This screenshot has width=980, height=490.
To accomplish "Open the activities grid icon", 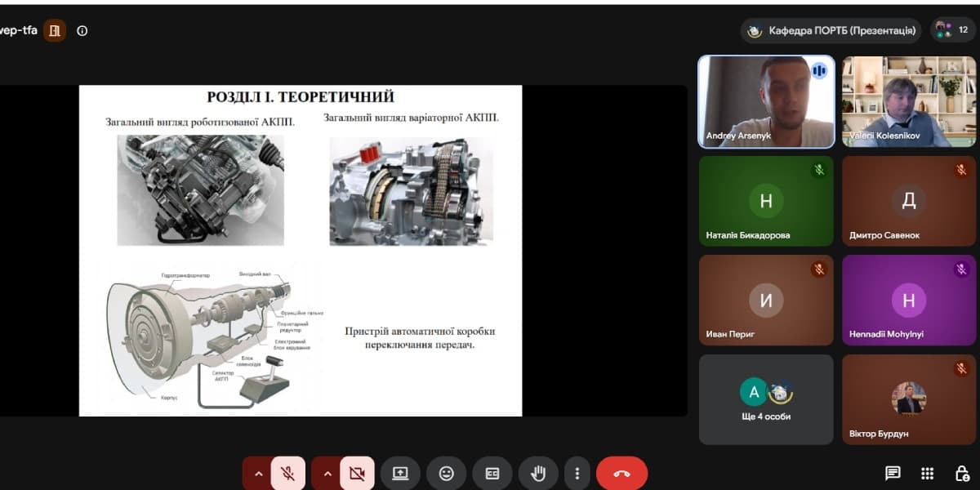I will (927, 473).
